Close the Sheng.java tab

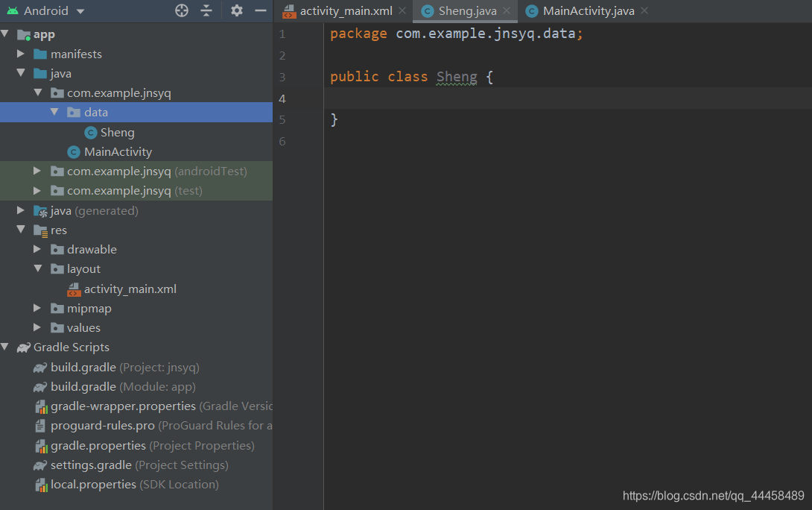pos(507,10)
